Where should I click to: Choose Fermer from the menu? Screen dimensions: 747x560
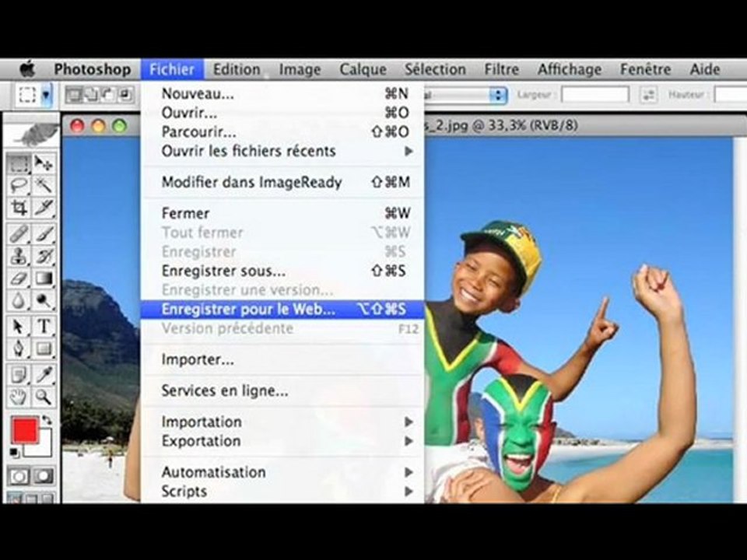coord(282,213)
